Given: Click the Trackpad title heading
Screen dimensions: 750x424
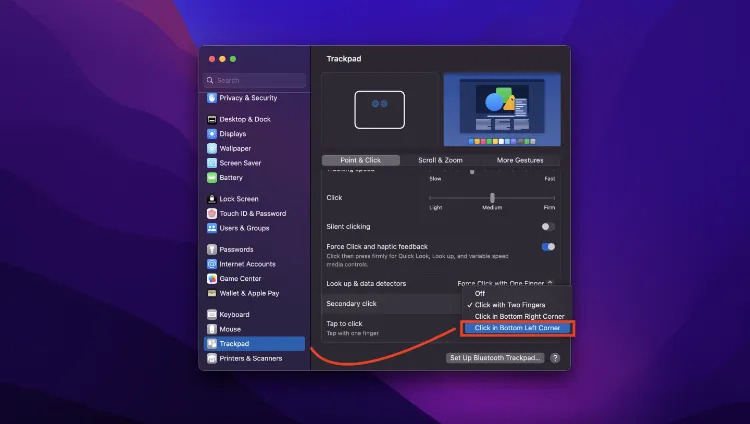Looking at the screenshot, I should point(344,59).
